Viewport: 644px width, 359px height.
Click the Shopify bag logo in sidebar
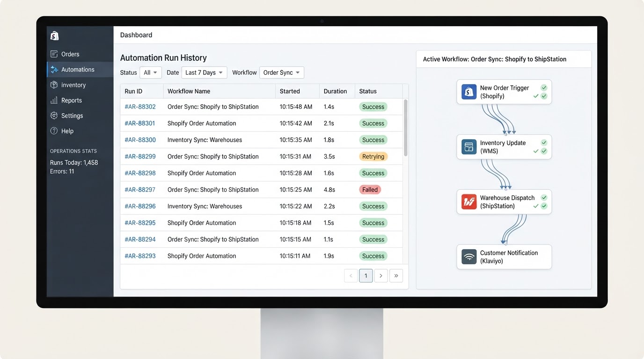click(54, 36)
